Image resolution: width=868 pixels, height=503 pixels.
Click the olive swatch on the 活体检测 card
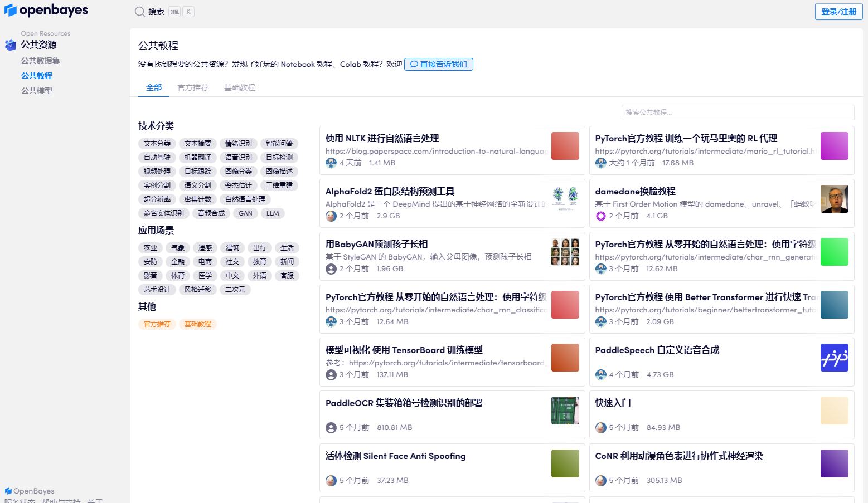[565, 463]
